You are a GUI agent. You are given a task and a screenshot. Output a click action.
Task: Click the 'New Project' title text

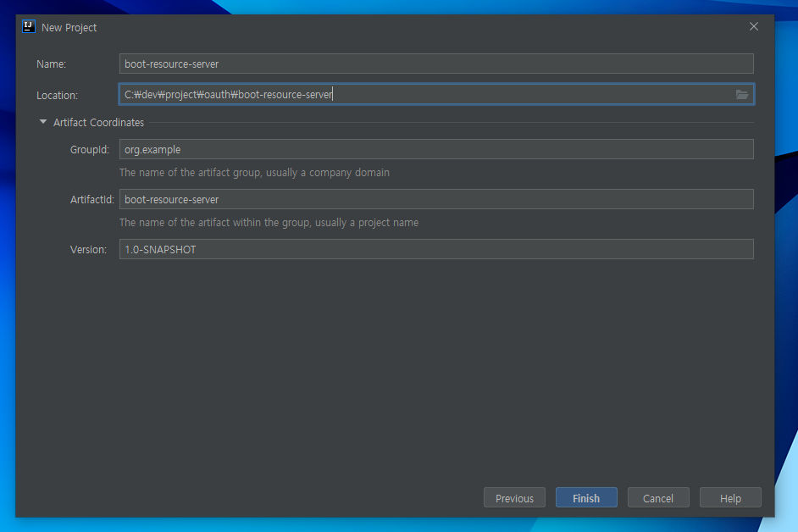click(69, 27)
